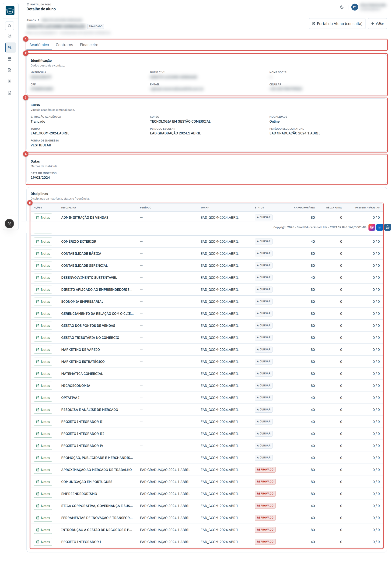Open Notas for MATEMÁTICA COMERCIAL
Image resolution: width=392 pixels, height=570 pixels.
pos(43,374)
